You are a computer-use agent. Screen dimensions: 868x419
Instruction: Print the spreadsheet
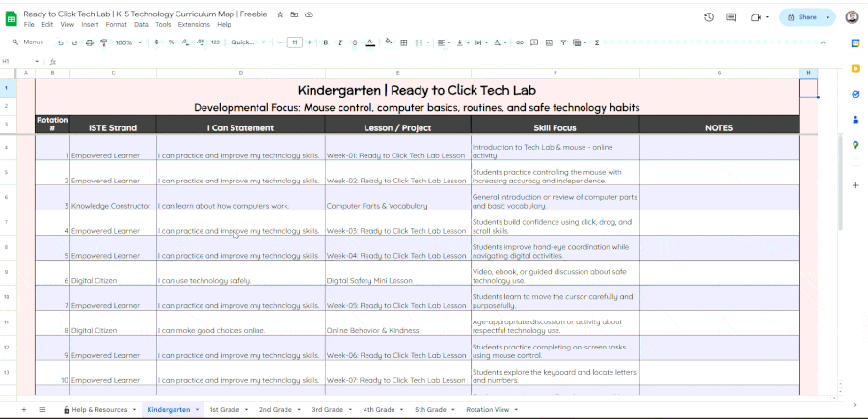pyautogui.click(x=89, y=42)
